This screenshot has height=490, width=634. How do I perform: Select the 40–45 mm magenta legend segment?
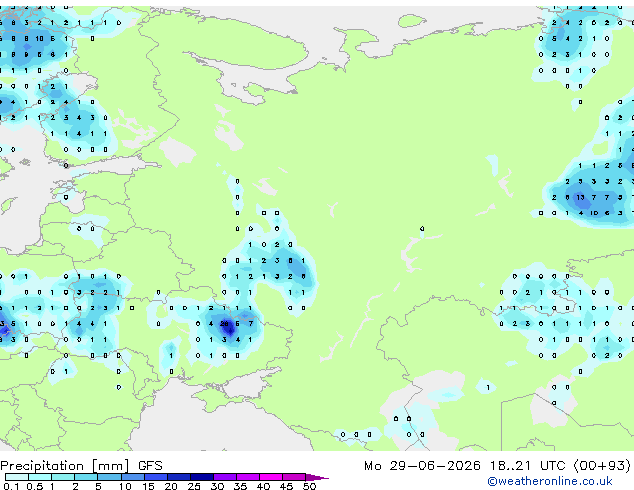click(271, 477)
